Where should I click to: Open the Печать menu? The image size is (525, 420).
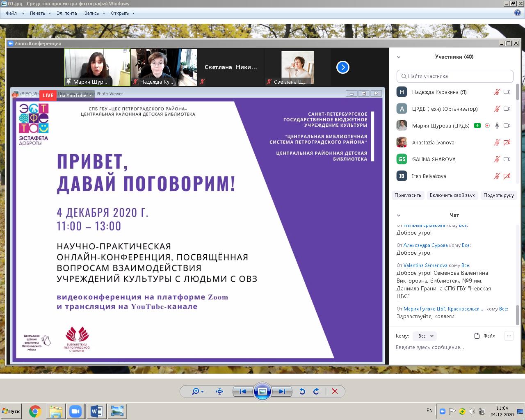click(37, 13)
